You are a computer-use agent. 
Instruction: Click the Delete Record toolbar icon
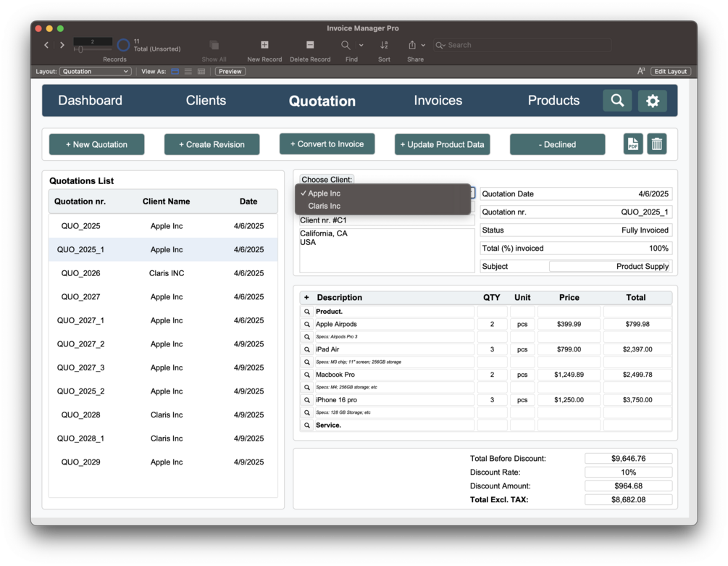310,45
